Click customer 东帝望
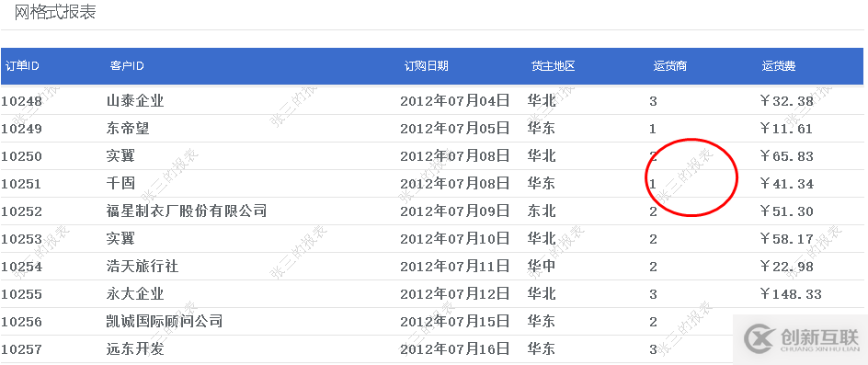Image resolution: width=868 pixels, height=365 pixels. [x=128, y=129]
